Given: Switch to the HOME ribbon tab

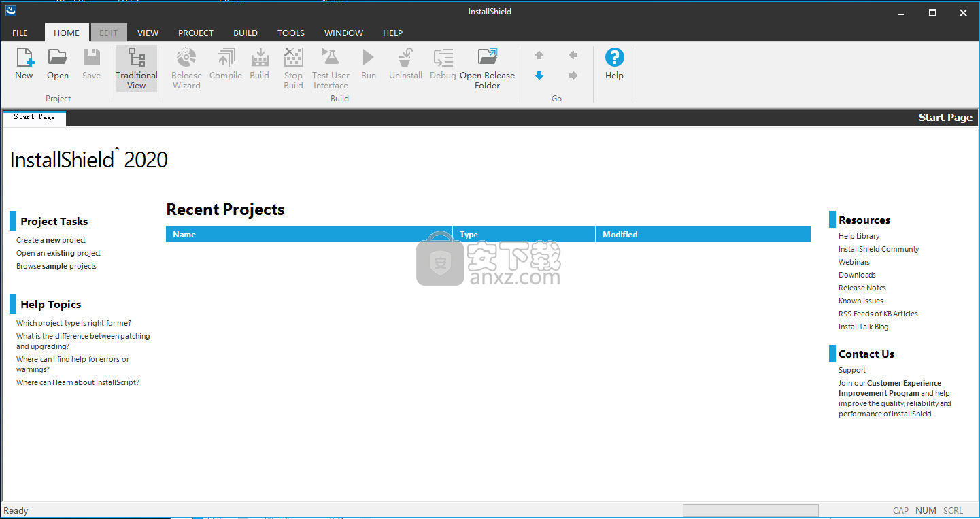Looking at the screenshot, I should [67, 33].
